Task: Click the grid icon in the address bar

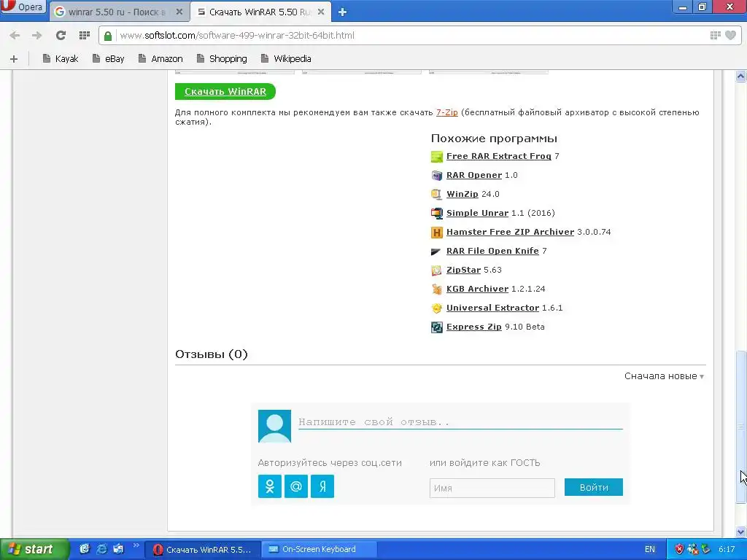Action: [x=715, y=35]
